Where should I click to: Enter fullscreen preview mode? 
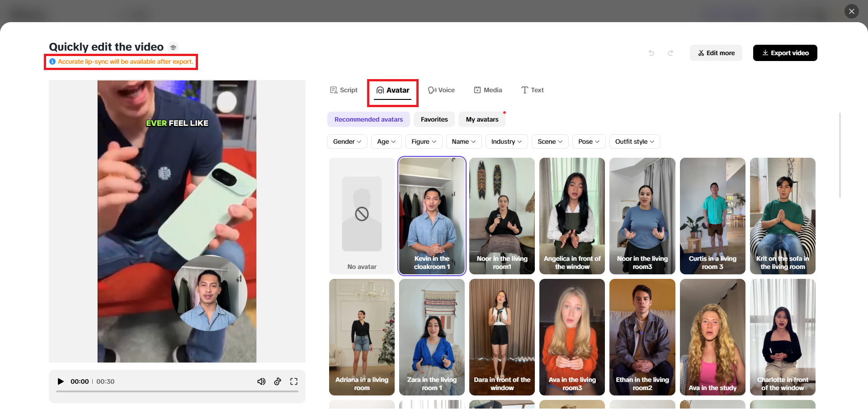coord(294,381)
